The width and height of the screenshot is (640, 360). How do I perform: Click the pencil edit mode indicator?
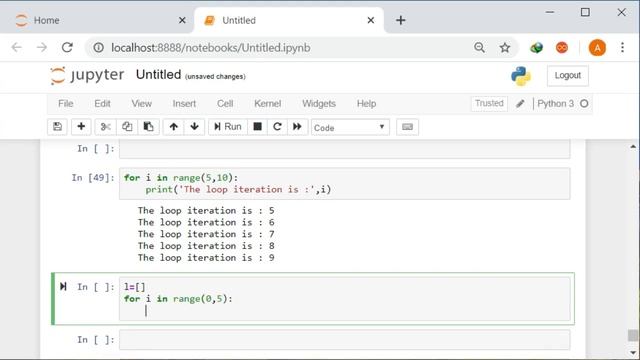[520, 104]
